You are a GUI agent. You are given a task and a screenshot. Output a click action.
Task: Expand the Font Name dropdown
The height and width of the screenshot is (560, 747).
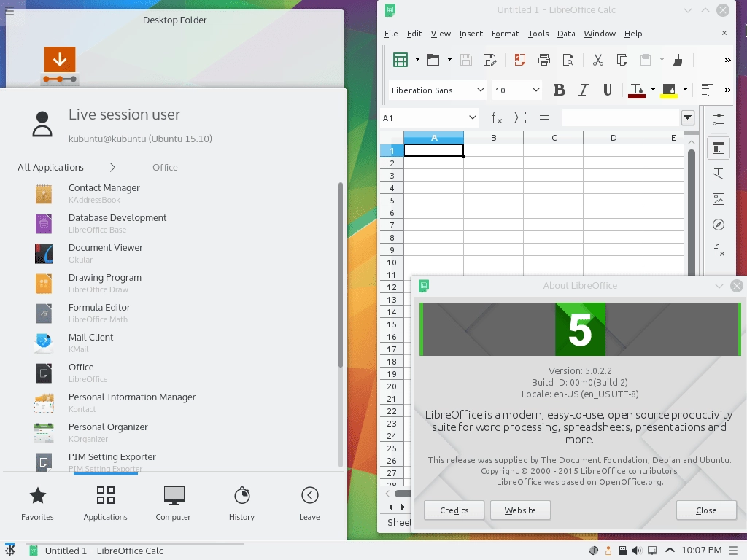480,90
